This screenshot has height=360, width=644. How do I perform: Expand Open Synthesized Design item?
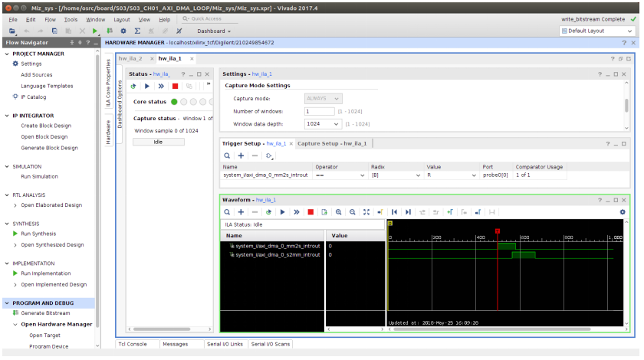coord(15,245)
